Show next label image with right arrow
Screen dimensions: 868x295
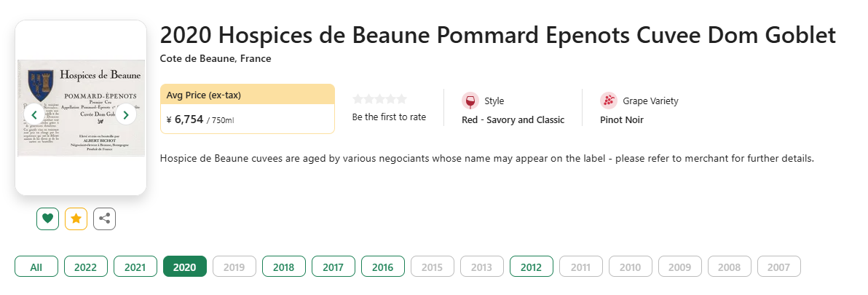click(126, 114)
